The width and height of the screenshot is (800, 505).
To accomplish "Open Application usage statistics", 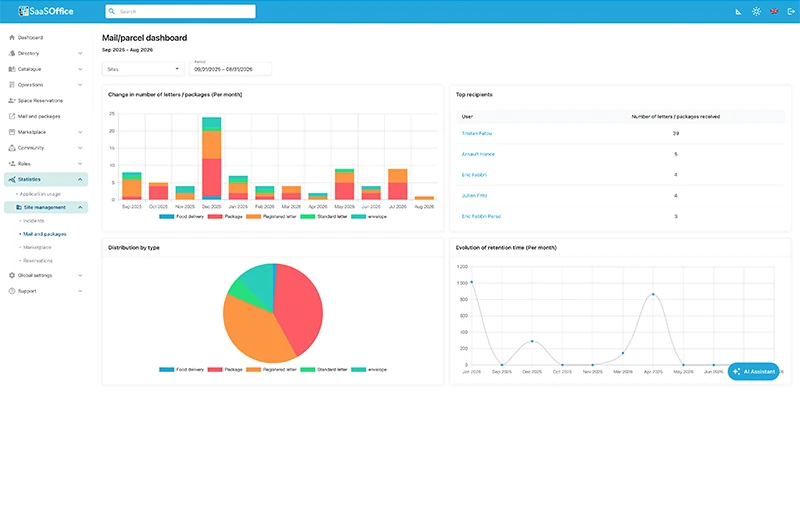I will click(40, 194).
